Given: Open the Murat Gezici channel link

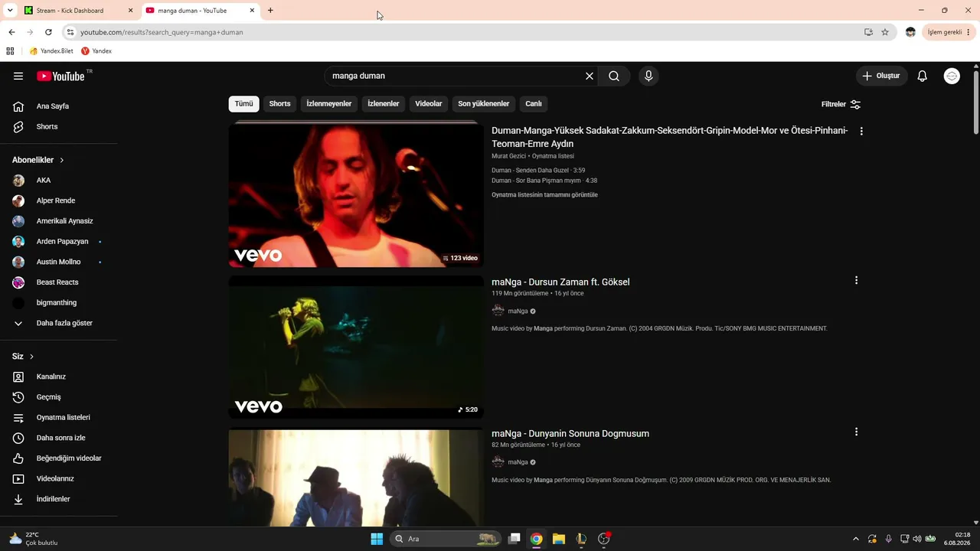Looking at the screenshot, I should click(x=508, y=156).
